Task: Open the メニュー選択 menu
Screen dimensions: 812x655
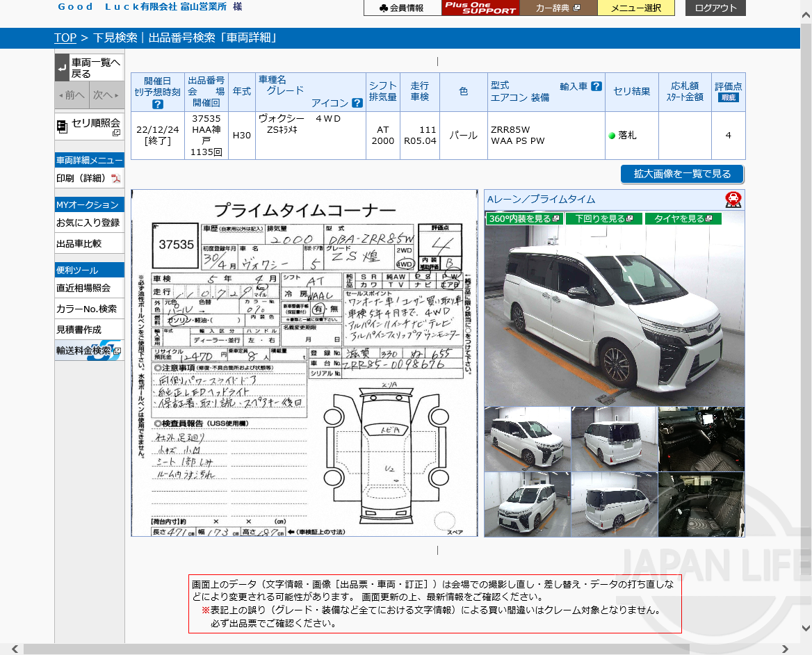Action: click(x=635, y=8)
